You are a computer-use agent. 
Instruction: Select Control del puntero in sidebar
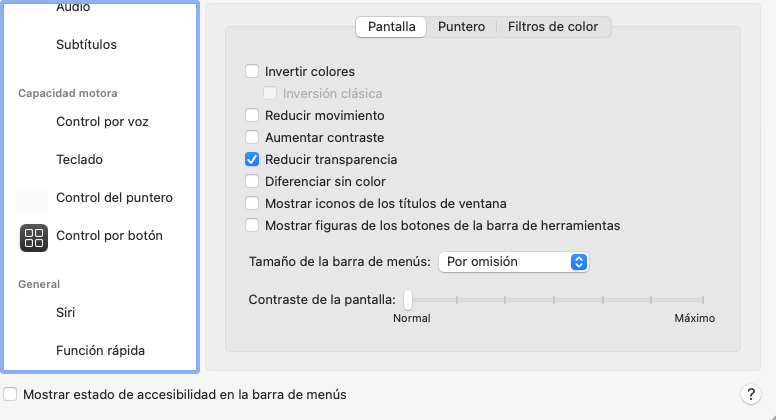click(114, 198)
